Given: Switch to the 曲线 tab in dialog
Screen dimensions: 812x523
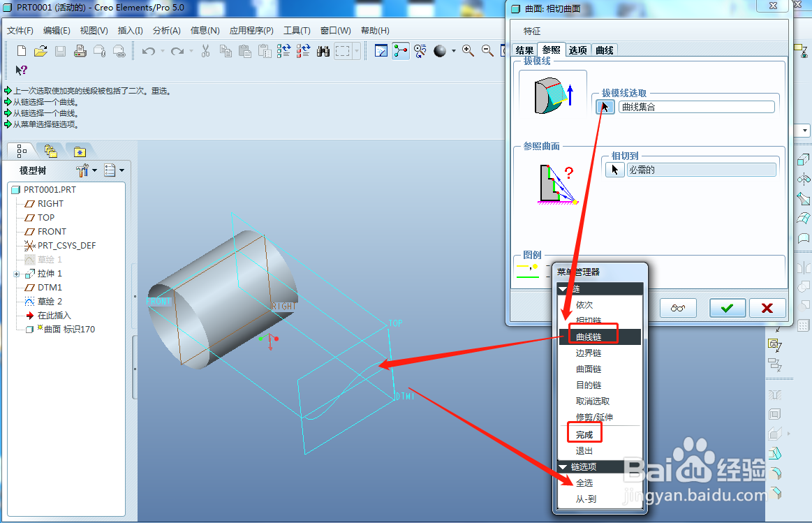Looking at the screenshot, I should pos(605,50).
